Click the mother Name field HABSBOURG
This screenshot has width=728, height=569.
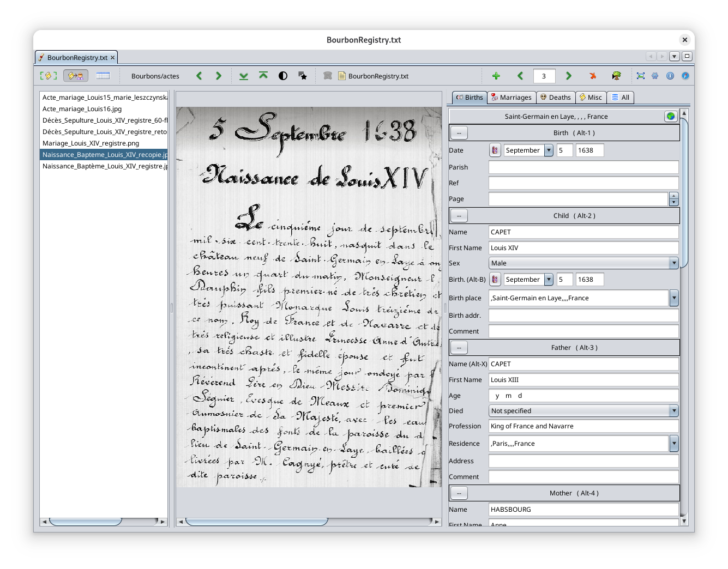pos(583,510)
